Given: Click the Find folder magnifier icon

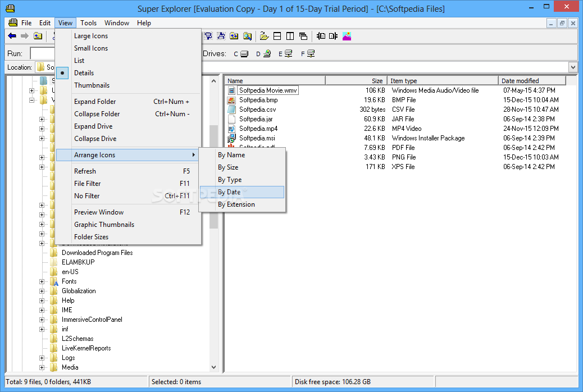Looking at the screenshot, I should (247, 36).
